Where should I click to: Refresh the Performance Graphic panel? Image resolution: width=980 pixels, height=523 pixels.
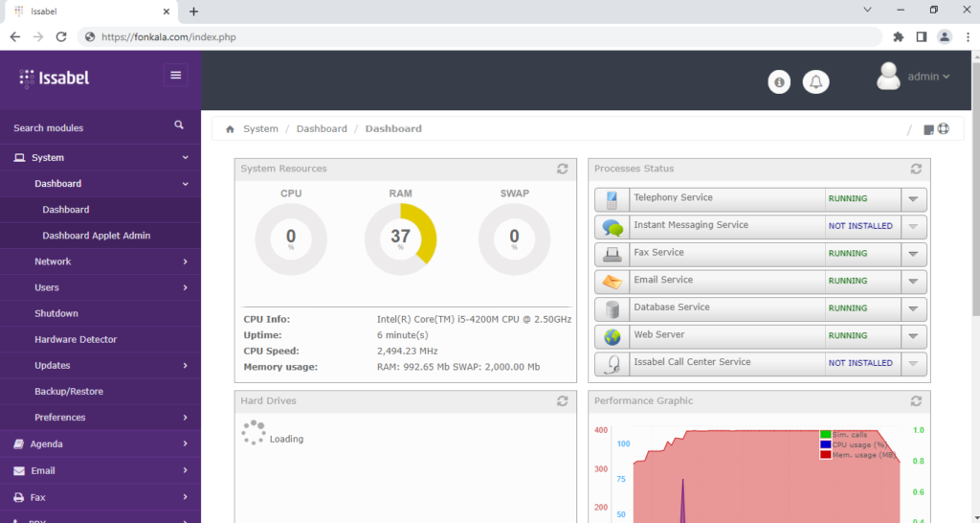point(916,401)
